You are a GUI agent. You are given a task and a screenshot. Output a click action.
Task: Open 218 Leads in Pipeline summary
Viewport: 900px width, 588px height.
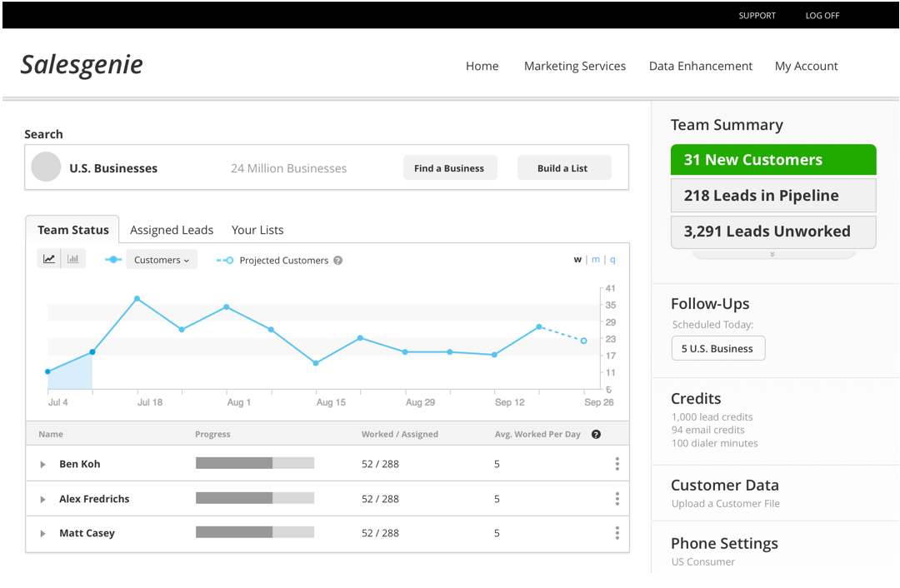pos(773,196)
